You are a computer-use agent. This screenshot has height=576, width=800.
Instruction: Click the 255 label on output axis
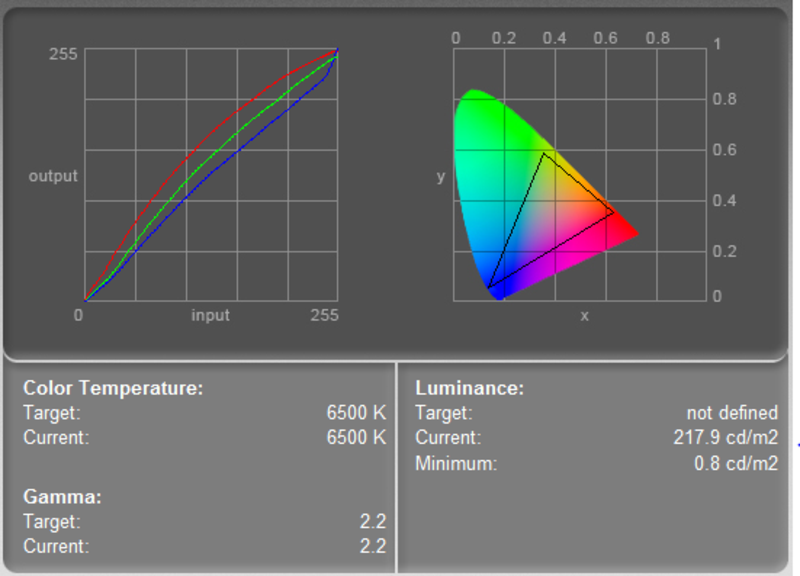[63, 54]
